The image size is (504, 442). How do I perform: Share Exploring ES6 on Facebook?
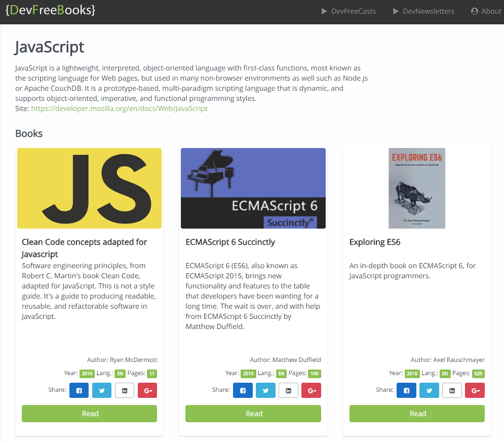point(406,390)
